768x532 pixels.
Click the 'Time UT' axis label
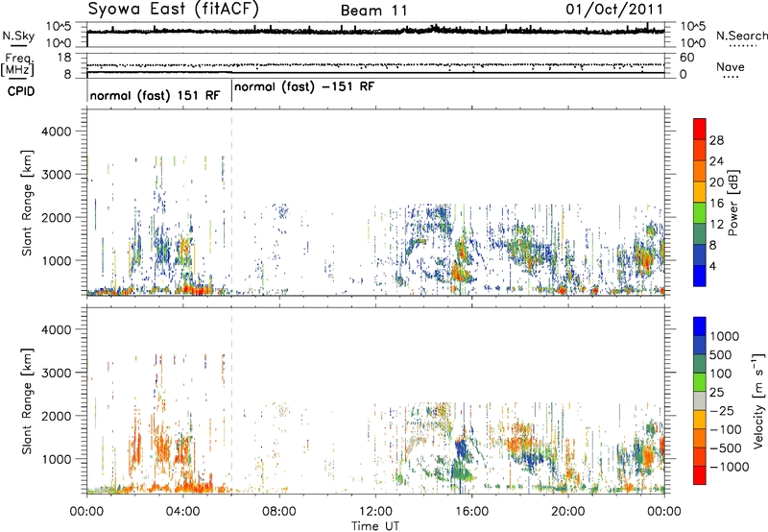[x=375, y=526]
